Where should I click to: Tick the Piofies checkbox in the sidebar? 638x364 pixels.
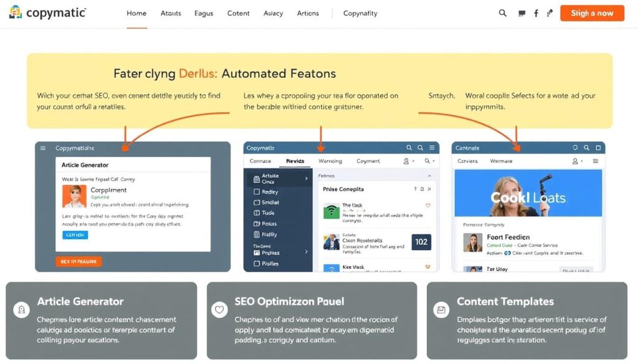click(x=257, y=264)
